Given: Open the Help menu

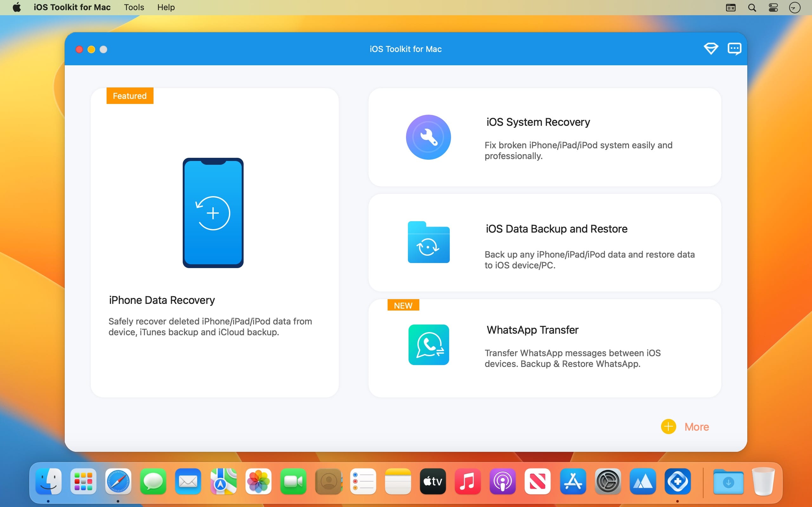Looking at the screenshot, I should tap(166, 7).
